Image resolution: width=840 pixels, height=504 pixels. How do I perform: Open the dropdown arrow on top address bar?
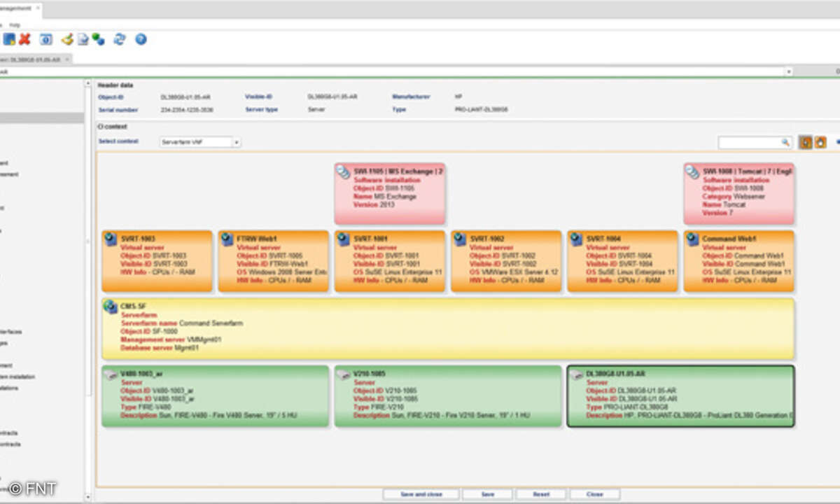coord(789,71)
